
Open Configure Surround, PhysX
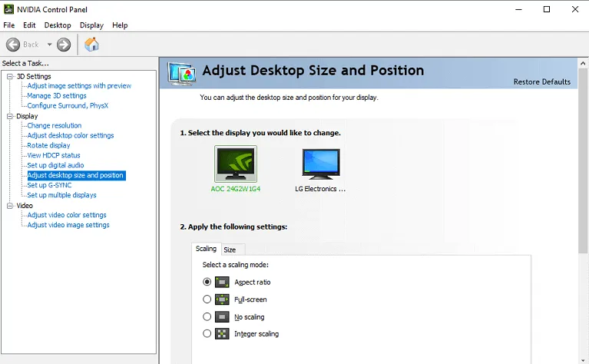coord(68,105)
